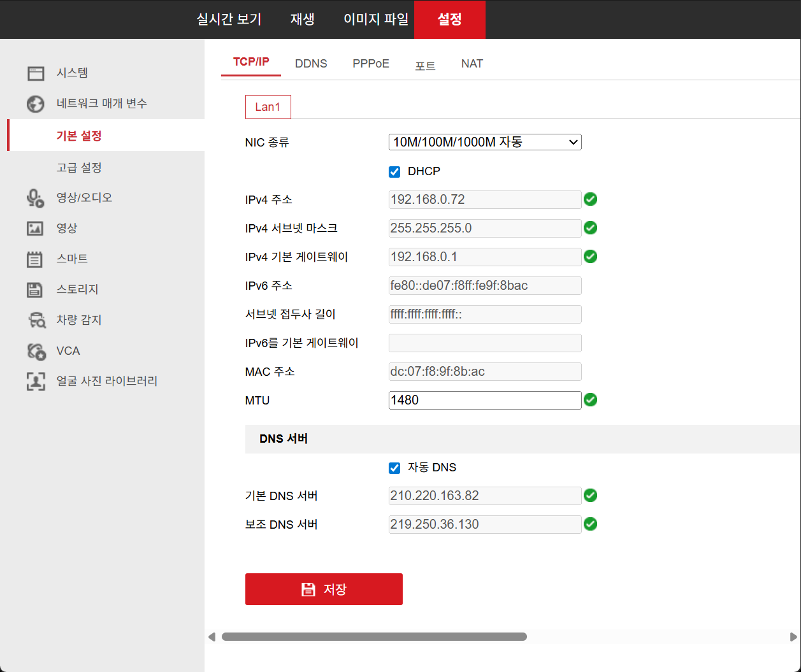Switch to the PPPoE tab
The height and width of the screenshot is (672, 801).
pyautogui.click(x=371, y=64)
